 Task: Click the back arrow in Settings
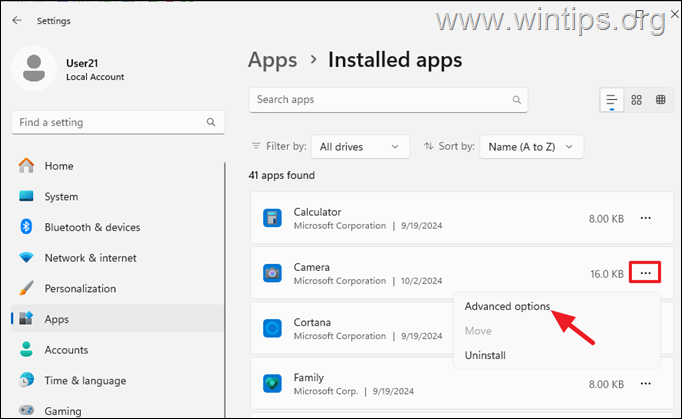pyautogui.click(x=17, y=20)
